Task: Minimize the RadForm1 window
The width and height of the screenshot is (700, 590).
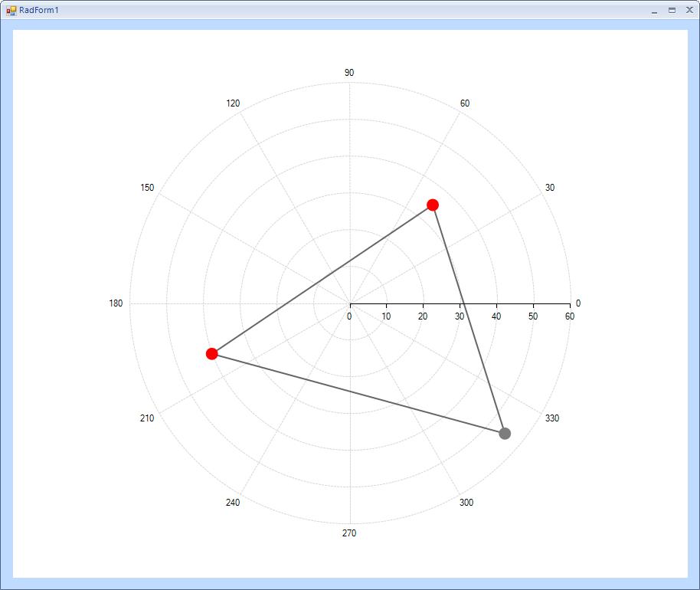Action: click(655, 10)
